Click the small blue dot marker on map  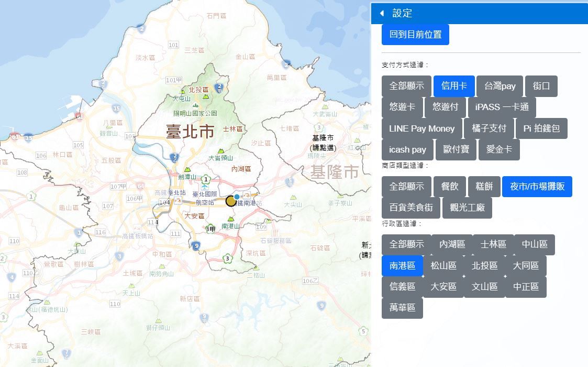(x=237, y=197)
